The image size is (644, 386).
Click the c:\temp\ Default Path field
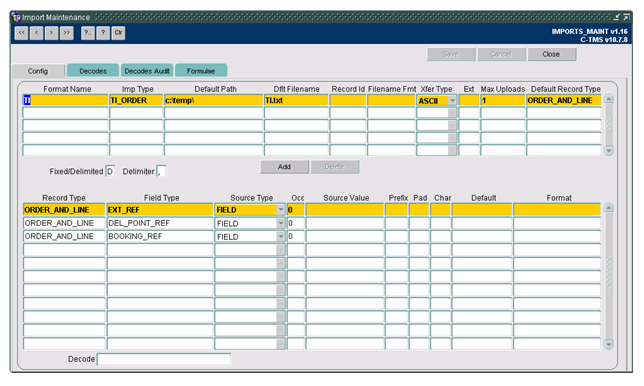[x=214, y=100]
